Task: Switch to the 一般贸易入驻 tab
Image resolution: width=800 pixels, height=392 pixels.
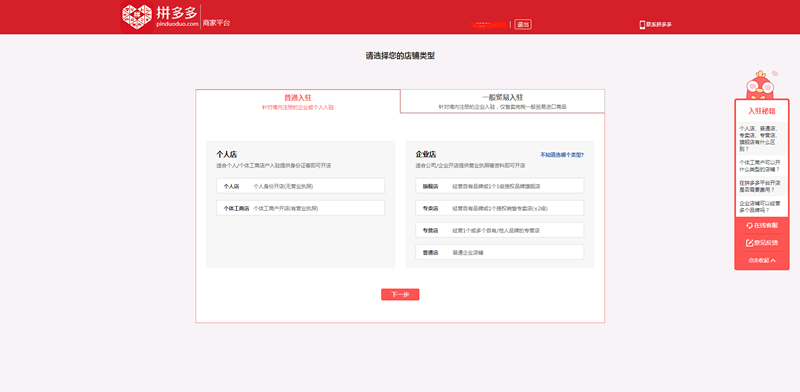Action: pyautogui.click(x=503, y=101)
